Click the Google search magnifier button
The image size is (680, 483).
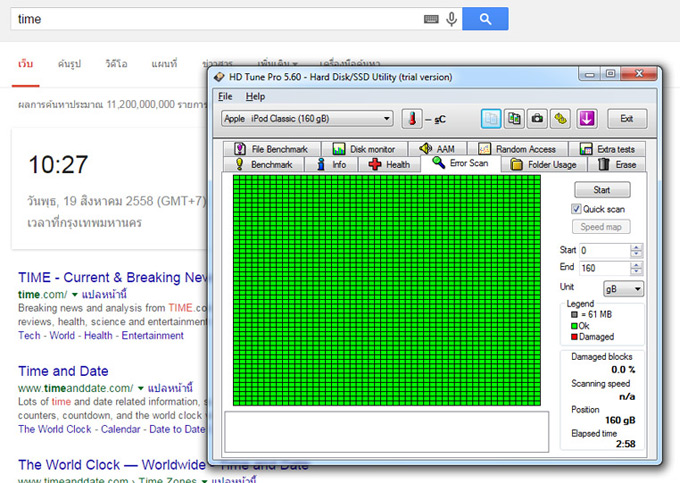(x=485, y=19)
